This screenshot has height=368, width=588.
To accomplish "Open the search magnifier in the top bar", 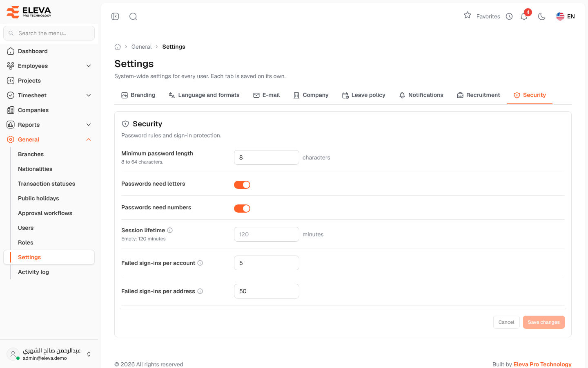I will click(x=133, y=16).
